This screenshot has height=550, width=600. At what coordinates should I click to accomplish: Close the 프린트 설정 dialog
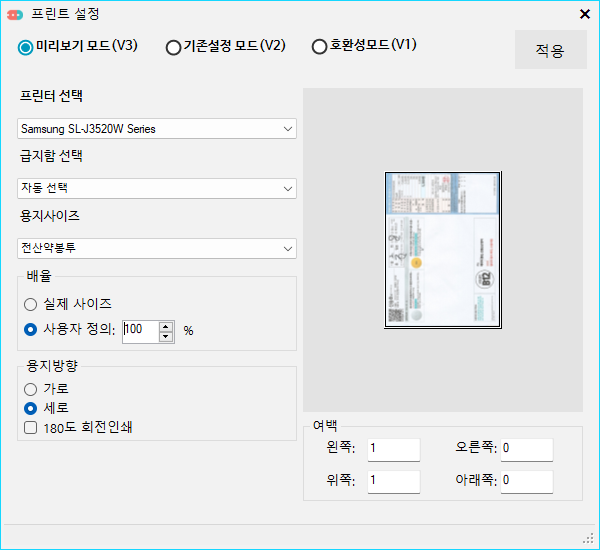[585, 14]
